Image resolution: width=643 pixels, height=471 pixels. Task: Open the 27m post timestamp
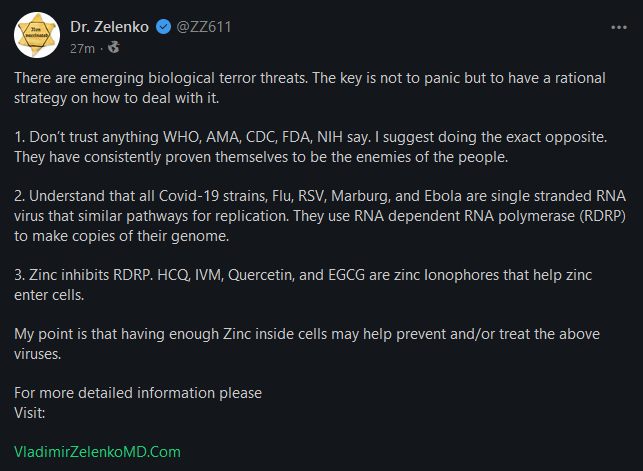pyautogui.click(x=82, y=47)
